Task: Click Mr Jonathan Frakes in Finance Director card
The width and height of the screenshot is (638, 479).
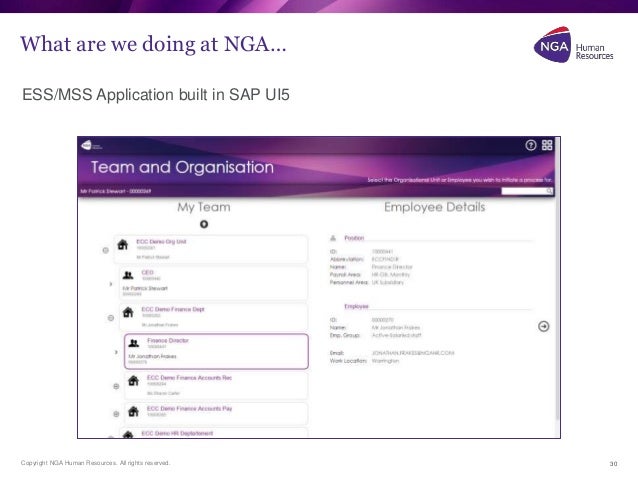Action: [152, 356]
